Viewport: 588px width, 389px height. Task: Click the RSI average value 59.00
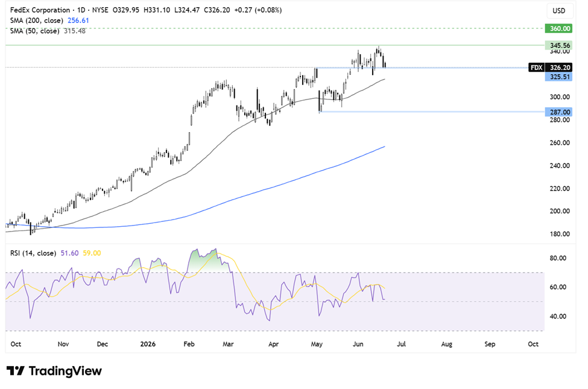click(x=92, y=253)
